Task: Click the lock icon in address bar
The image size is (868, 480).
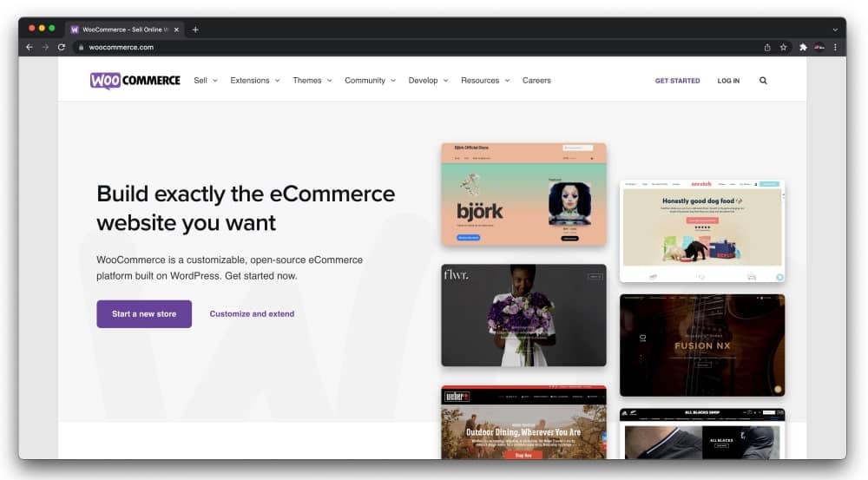Action: (81, 48)
